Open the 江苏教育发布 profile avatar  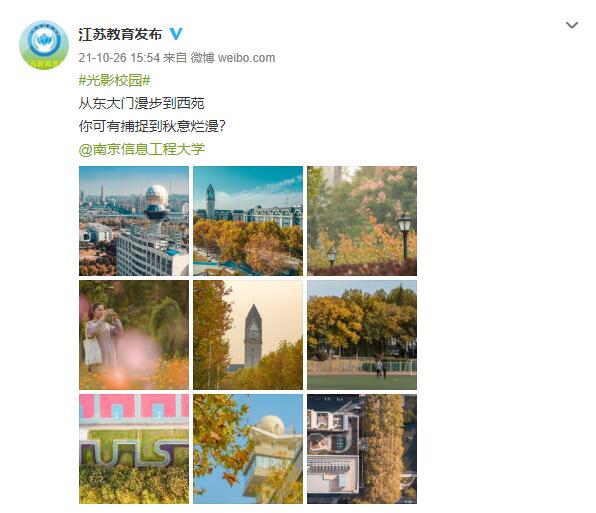click(44, 45)
